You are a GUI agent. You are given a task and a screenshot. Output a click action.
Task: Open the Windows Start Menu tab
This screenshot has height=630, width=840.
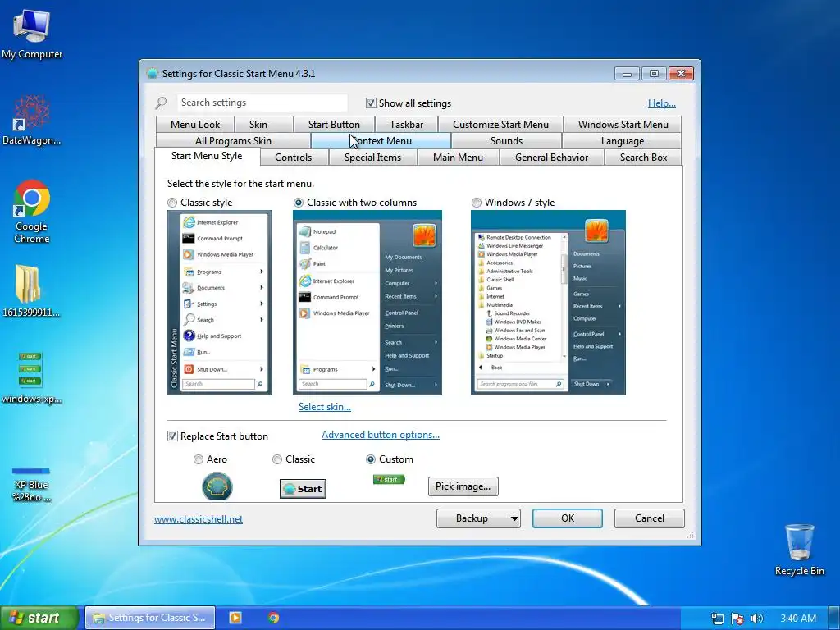(623, 125)
